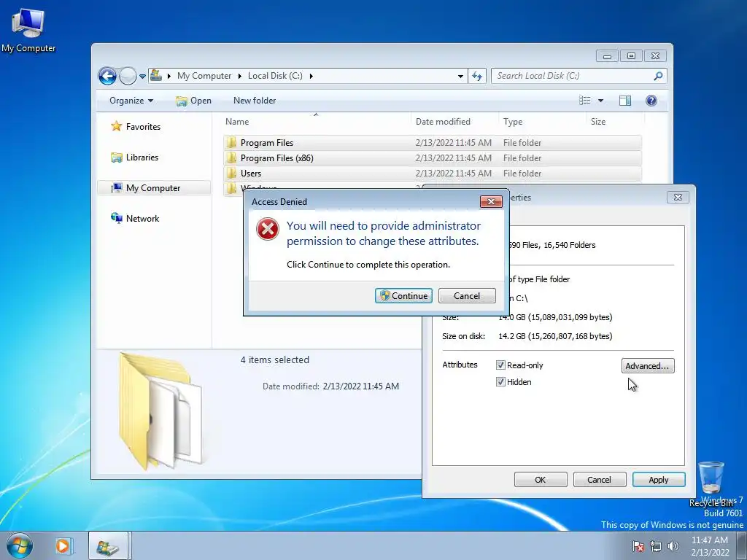
Task: Launch Windows Media Player from taskbar
Action: [x=63, y=545]
